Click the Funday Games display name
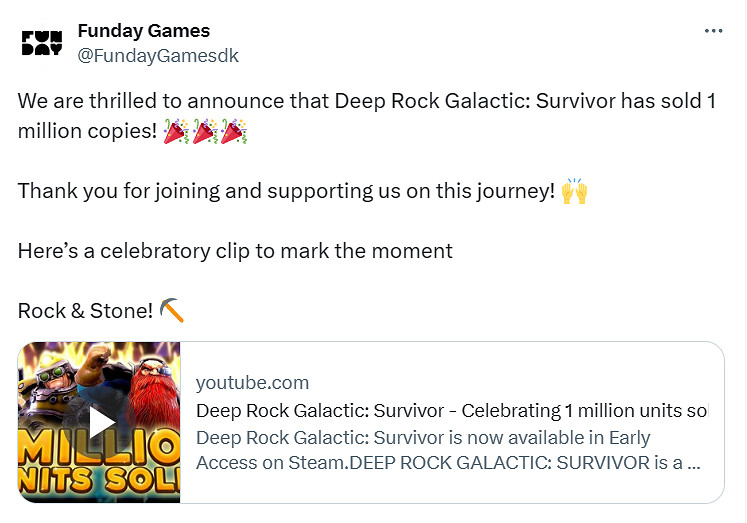 point(143,31)
